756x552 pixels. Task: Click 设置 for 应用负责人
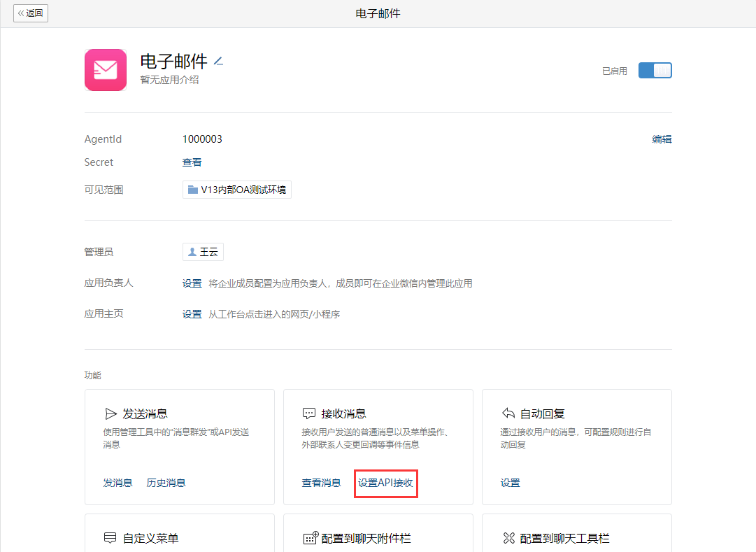(x=192, y=283)
